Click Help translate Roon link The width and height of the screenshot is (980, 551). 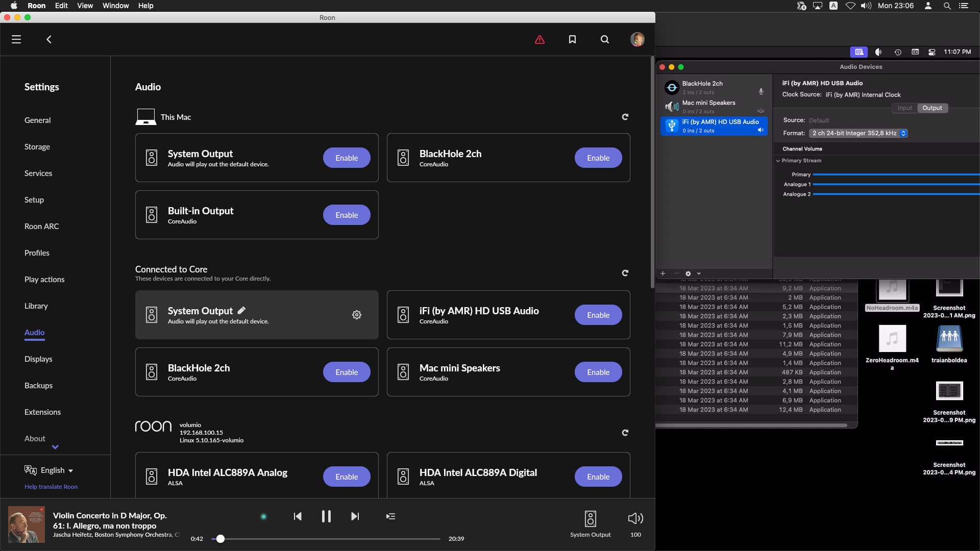click(x=51, y=487)
